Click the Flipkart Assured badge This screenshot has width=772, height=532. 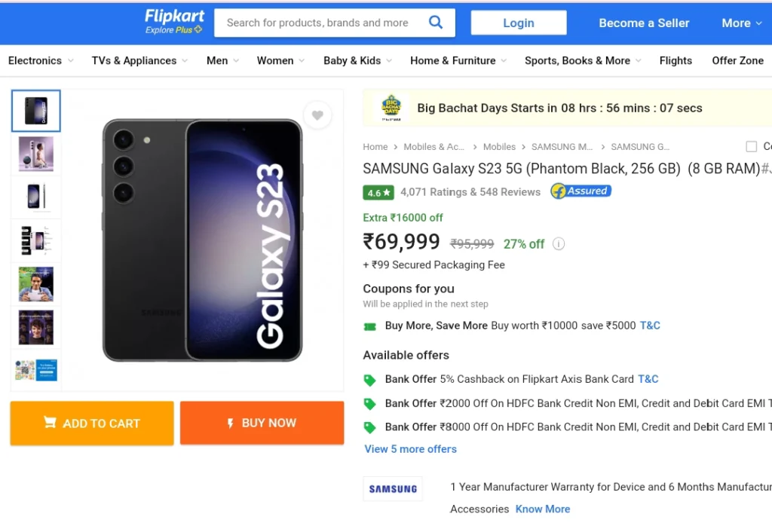[x=581, y=191]
